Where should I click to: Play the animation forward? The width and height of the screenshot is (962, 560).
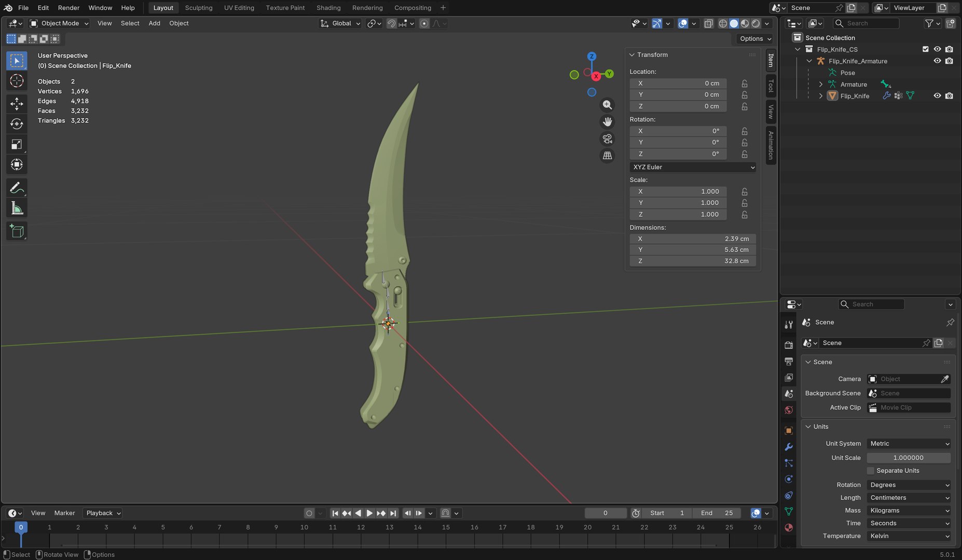(x=369, y=513)
